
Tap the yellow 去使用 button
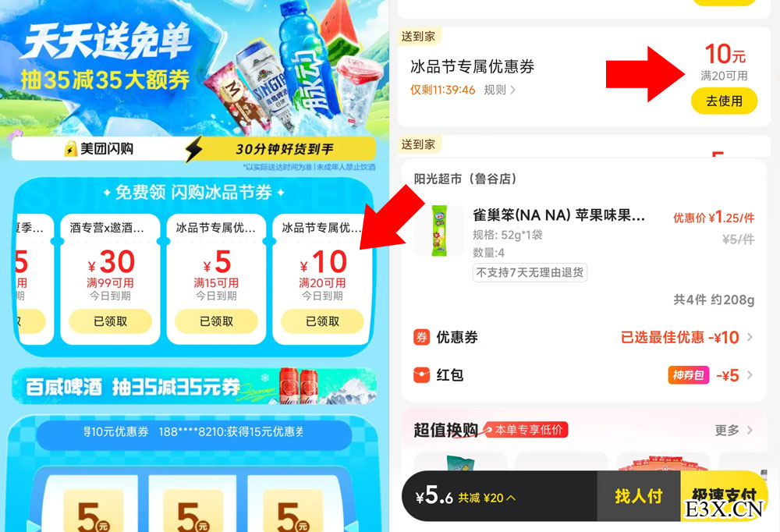coord(724,101)
